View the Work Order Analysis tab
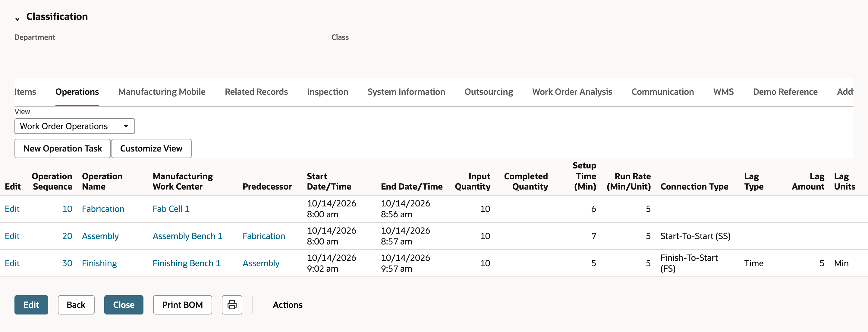 click(x=572, y=92)
